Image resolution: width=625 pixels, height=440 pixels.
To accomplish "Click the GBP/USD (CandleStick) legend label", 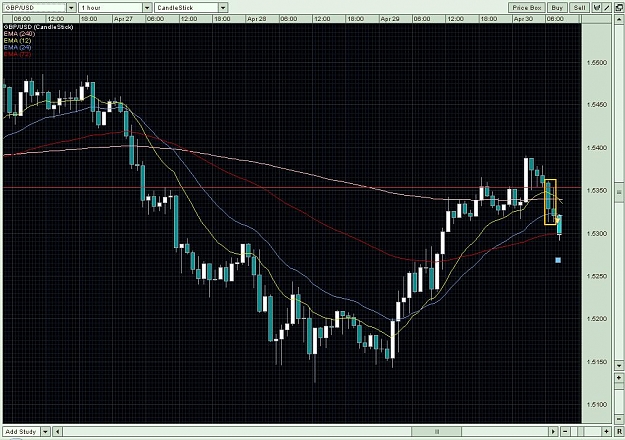I will pyautogui.click(x=38, y=27).
